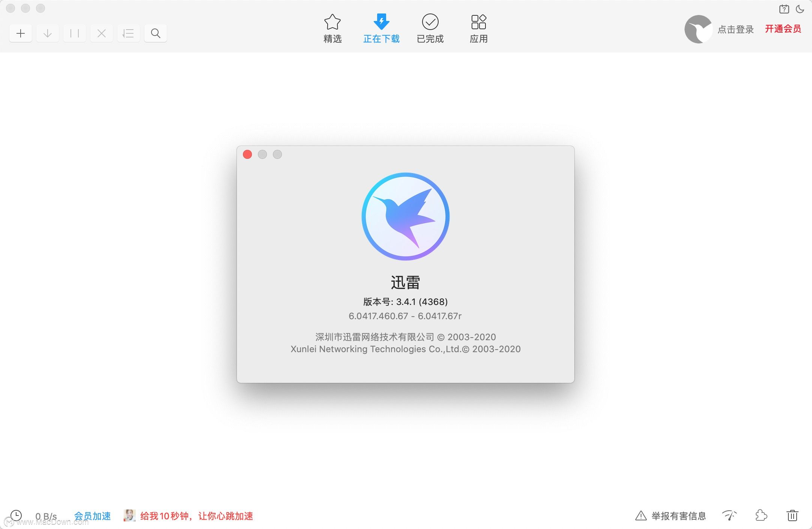Viewport: 812px width, 529px height.
Task: Open the trash bin icon in status bar
Action: click(x=792, y=516)
